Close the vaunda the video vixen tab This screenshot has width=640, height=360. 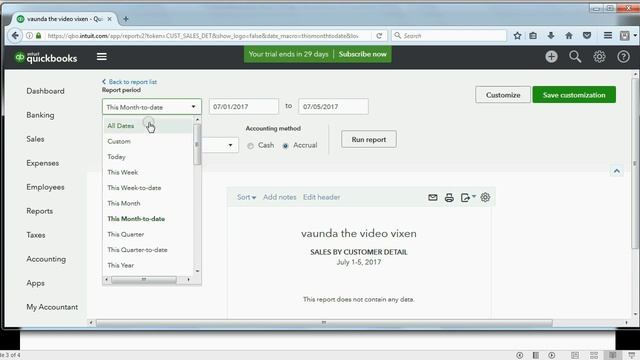click(109, 19)
